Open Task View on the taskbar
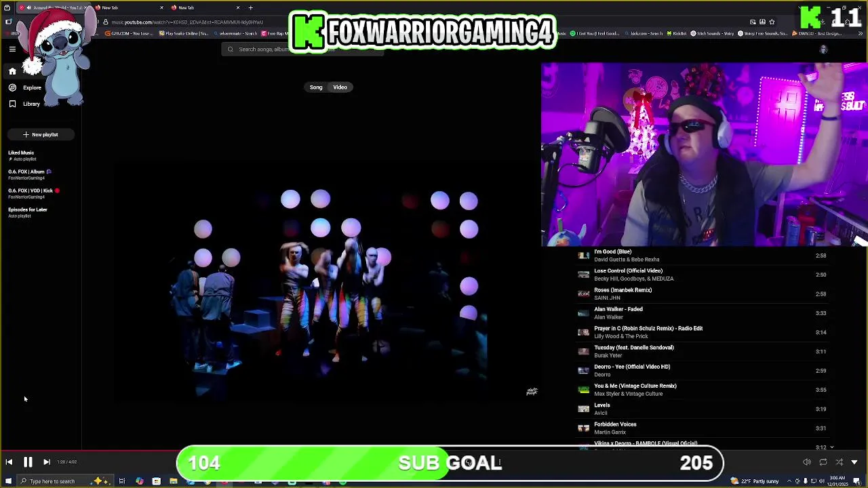Viewport: 868px width, 488px height. click(122, 481)
